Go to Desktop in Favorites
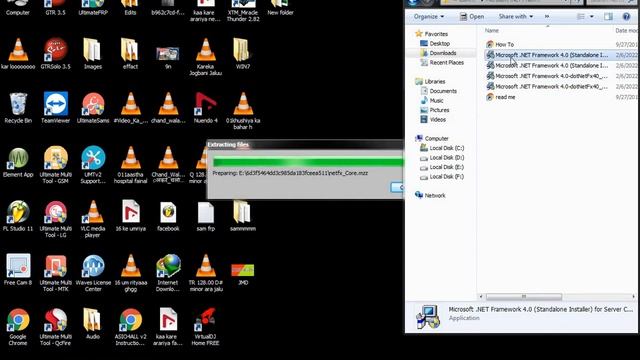Image resolution: width=640 pixels, height=360 pixels. coord(435,43)
